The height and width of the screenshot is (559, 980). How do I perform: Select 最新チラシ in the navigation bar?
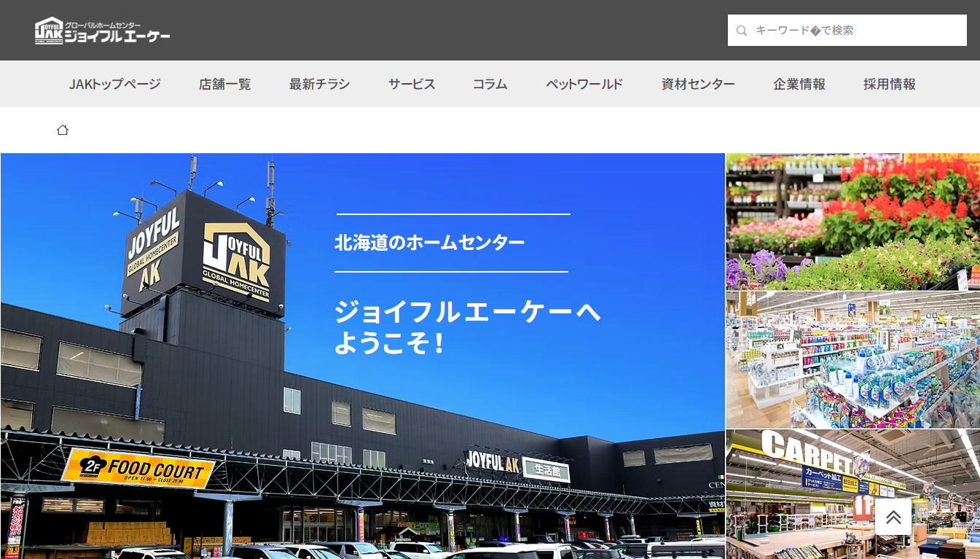[x=319, y=84]
